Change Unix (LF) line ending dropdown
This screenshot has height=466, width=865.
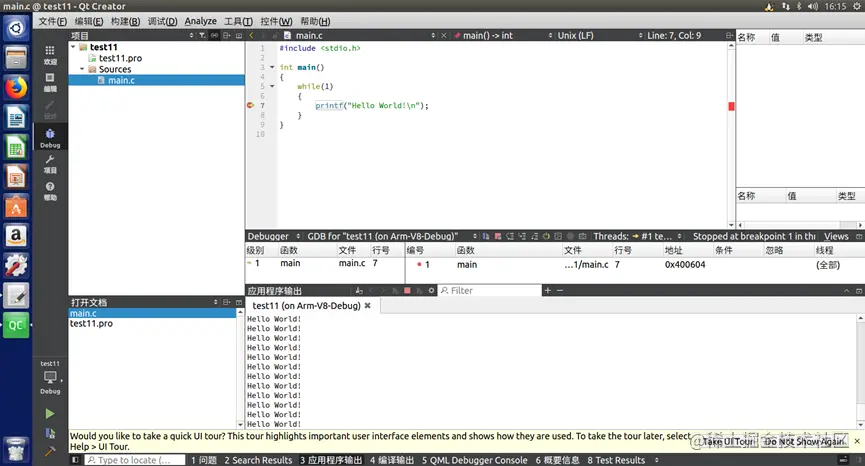coord(600,35)
